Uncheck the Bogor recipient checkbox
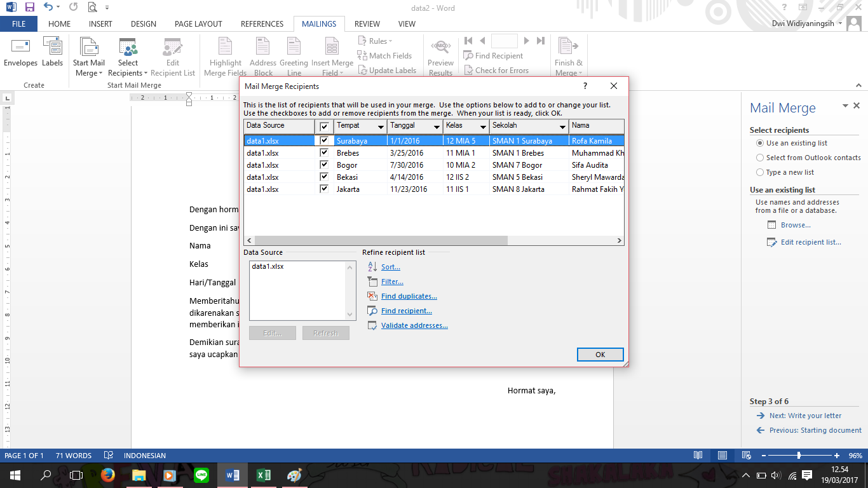868x488 pixels. (325, 165)
